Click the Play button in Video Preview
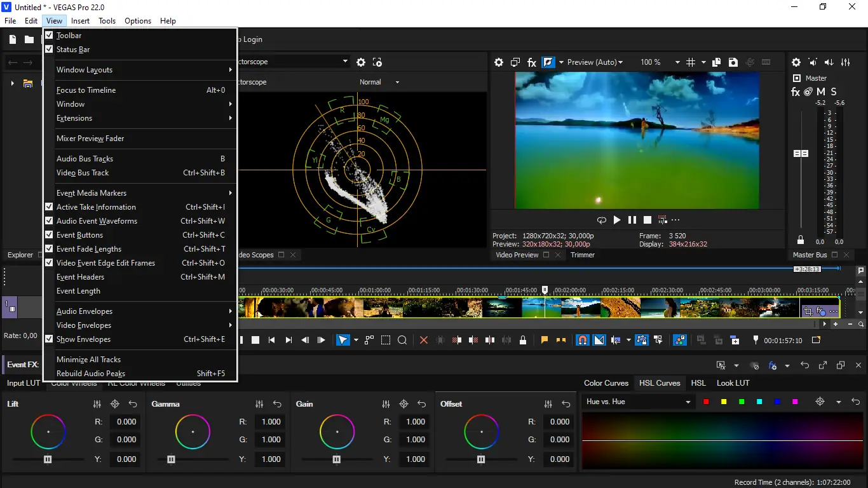The image size is (868, 488). (616, 220)
